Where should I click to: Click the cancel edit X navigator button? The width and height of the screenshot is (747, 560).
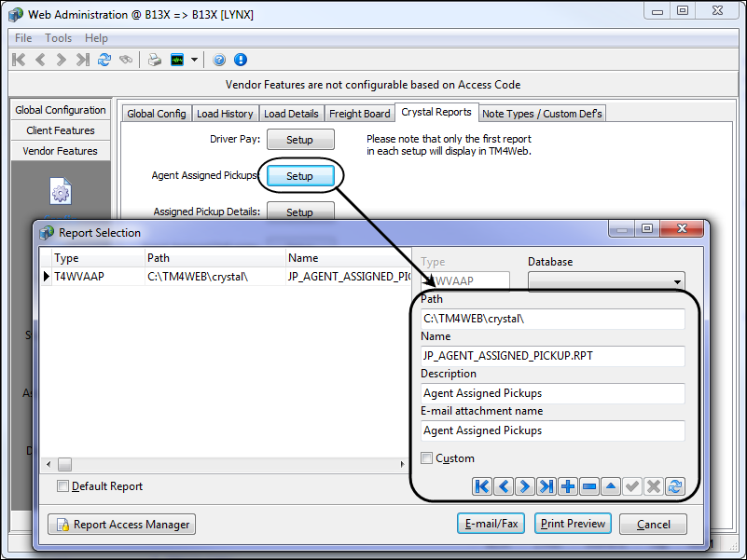654,486
